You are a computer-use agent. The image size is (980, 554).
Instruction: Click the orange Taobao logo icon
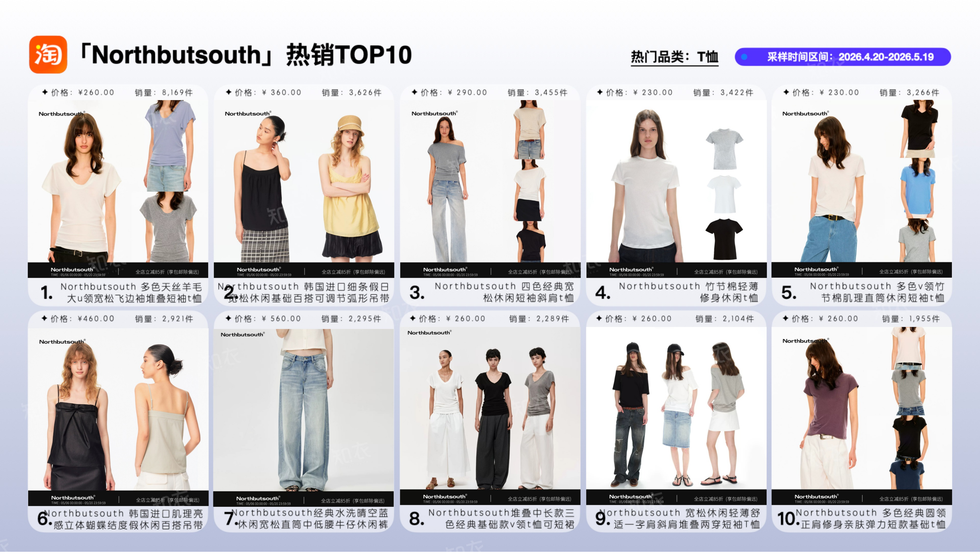[48, 54]
